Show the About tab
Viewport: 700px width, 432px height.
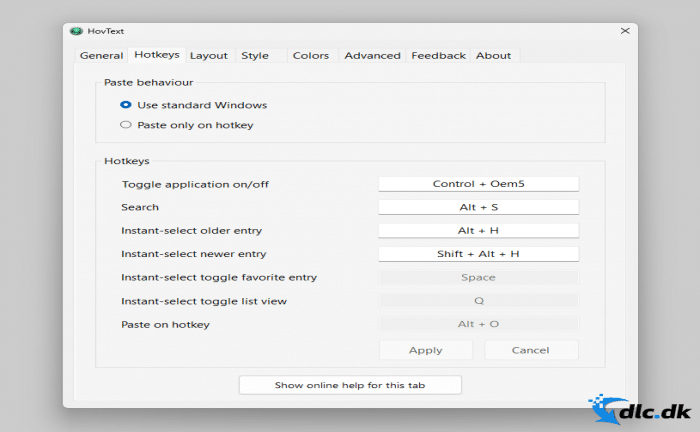point(493,55)
